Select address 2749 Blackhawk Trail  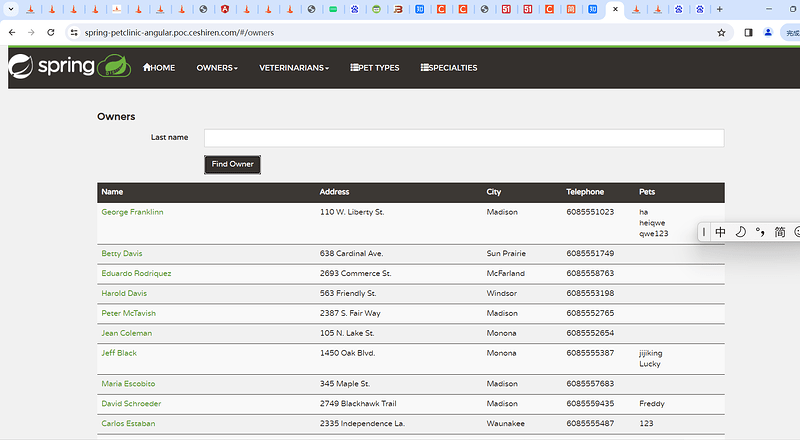tap(358, 403)
